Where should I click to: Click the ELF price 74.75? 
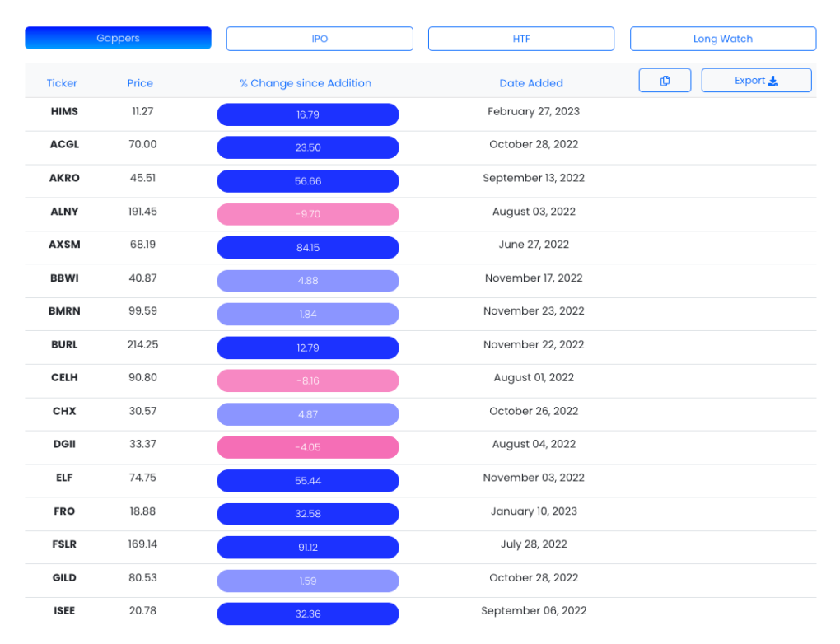pyautogui.click(x=142, y=478)
